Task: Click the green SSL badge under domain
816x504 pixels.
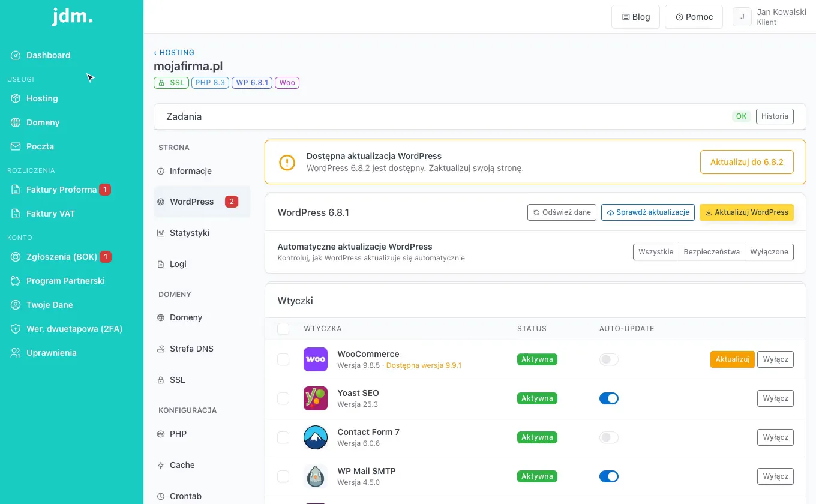Action: pyautogui.click(x=172, y=83)
